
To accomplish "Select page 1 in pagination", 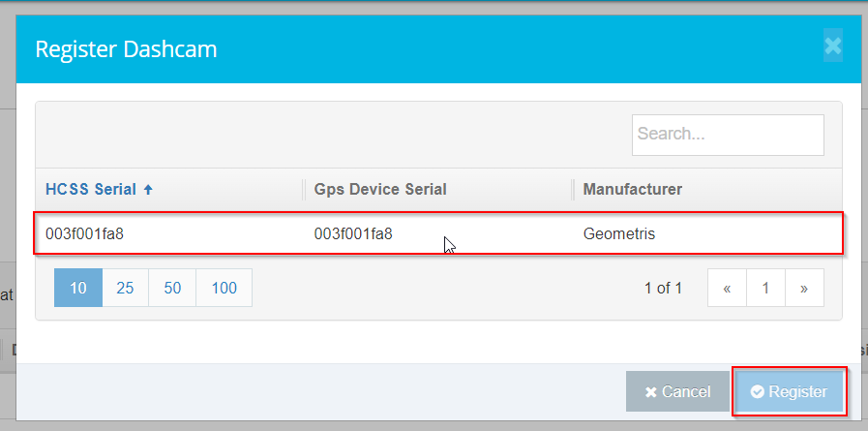I will pos(765,288).
